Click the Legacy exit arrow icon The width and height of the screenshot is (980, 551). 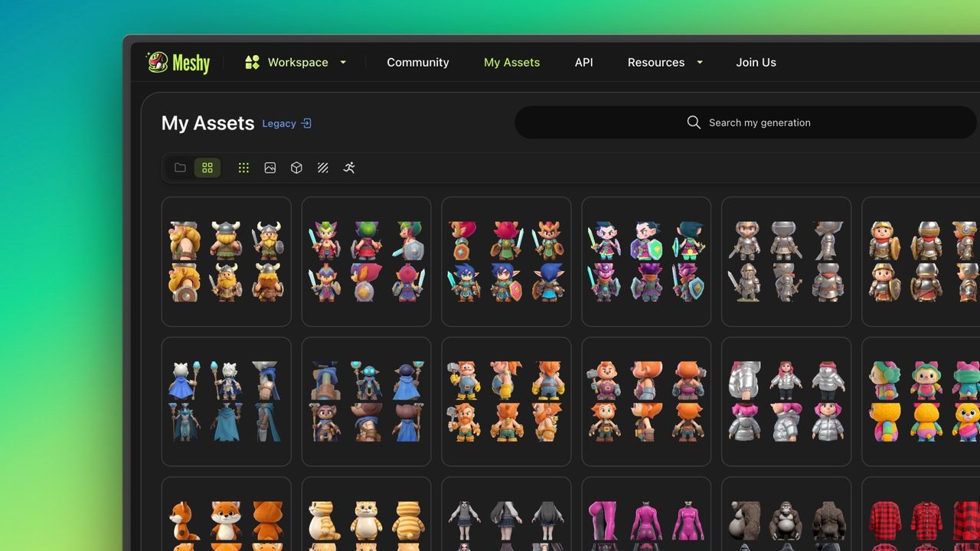[x=306, y=123]
